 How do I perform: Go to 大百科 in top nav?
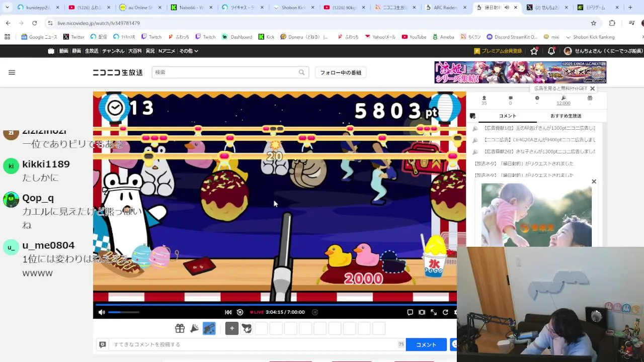click(135, 51)
